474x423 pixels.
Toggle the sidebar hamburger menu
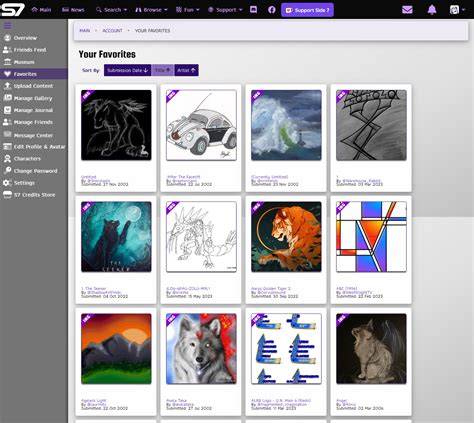(x=8, y=26)
